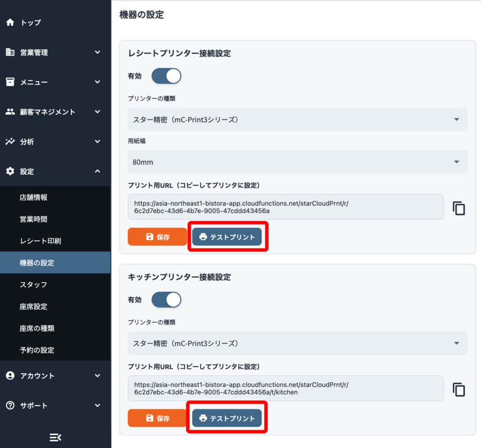This screenshot has width=481, height=448.
Task: Collapse the sidebar using bottom menu icon
Action: pyautogui.click(x=55, y=438)
